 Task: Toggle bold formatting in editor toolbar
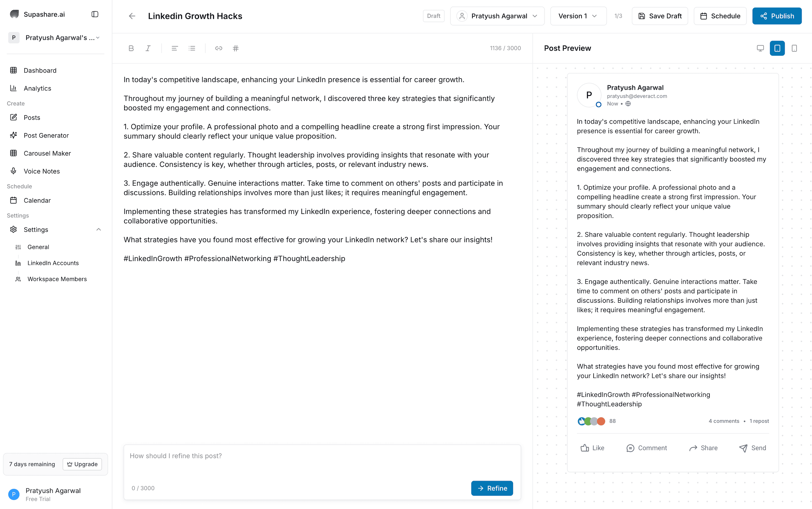pyautogui.click(x=131, y=48)
